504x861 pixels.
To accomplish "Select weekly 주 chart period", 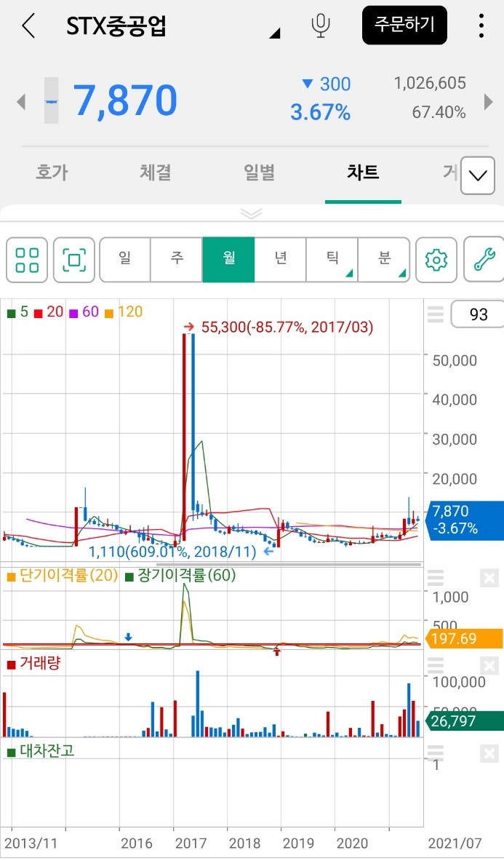I will point(177,260).
